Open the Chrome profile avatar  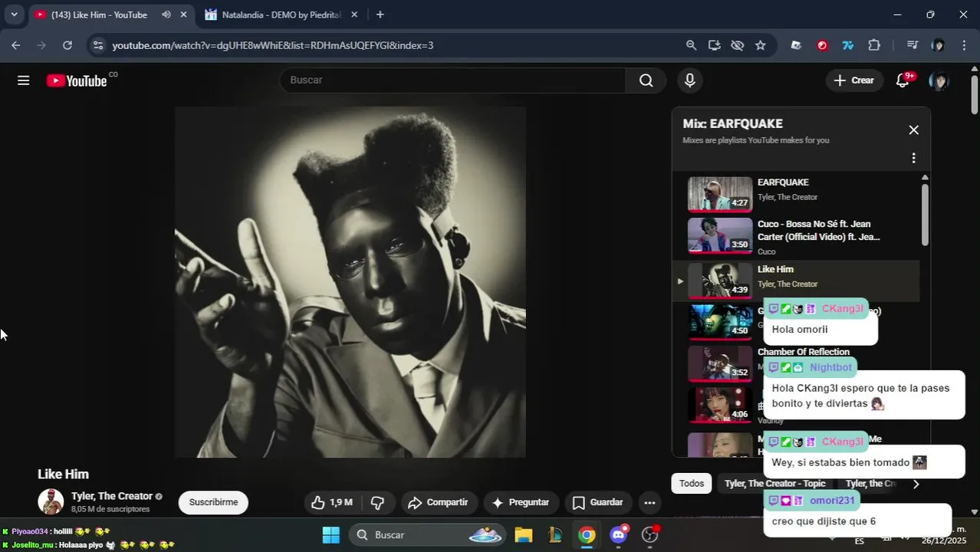coord(938,45)
